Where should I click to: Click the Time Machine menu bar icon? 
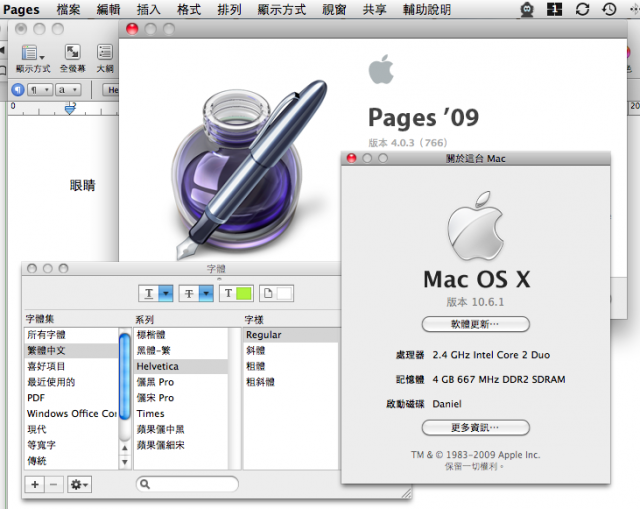click(x=609, y=9)
